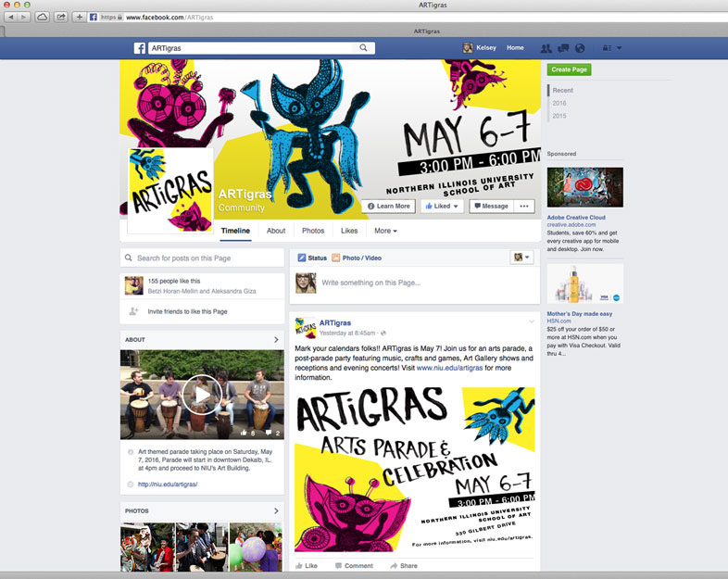Click the post's small ARTigras avatar
728x579 pixels.
[x=305, y=328]
